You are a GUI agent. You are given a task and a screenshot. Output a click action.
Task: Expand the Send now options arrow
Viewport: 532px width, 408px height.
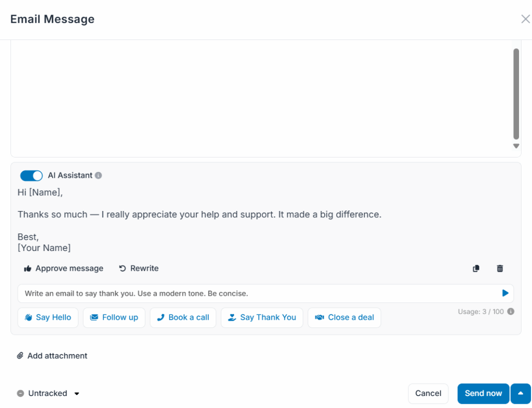coord(521,393)
